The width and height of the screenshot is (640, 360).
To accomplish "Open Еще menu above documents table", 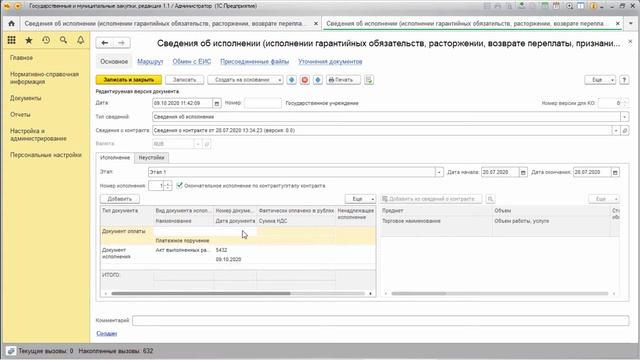I will pyautogui.click(x=360, y=199).
